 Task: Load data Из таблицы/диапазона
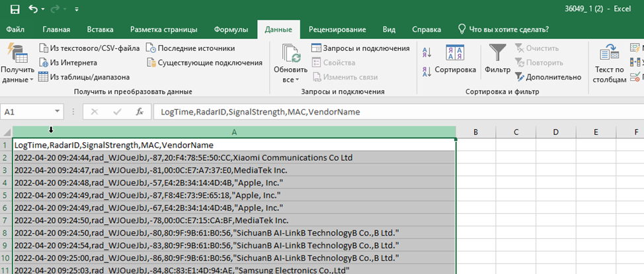coord(84,77)
